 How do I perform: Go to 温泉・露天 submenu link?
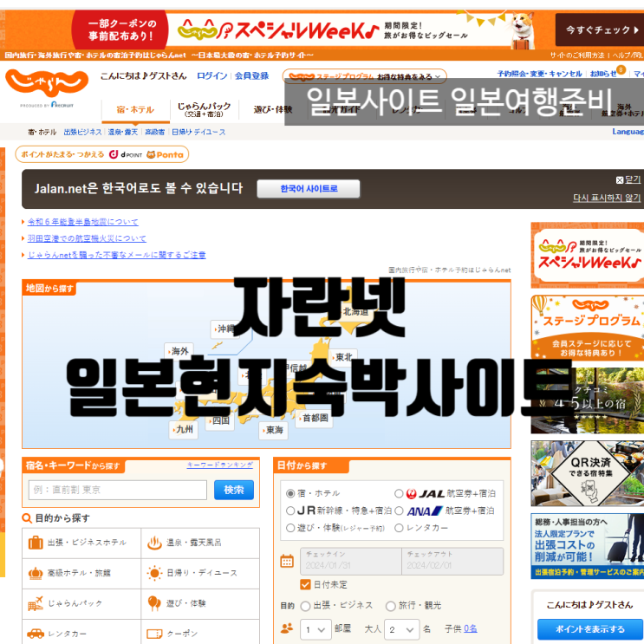(x=123, y=132)
